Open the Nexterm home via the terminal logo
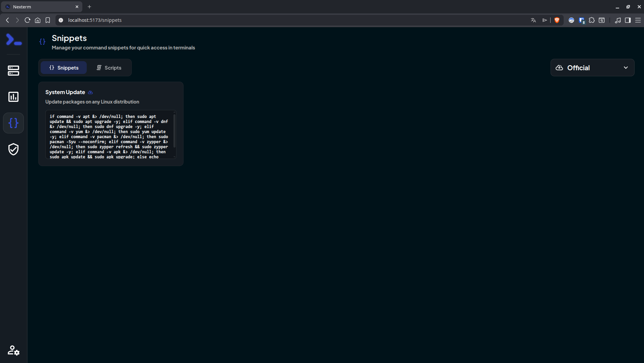The width and height of the screenshot is (644, 363). [13, 40]
